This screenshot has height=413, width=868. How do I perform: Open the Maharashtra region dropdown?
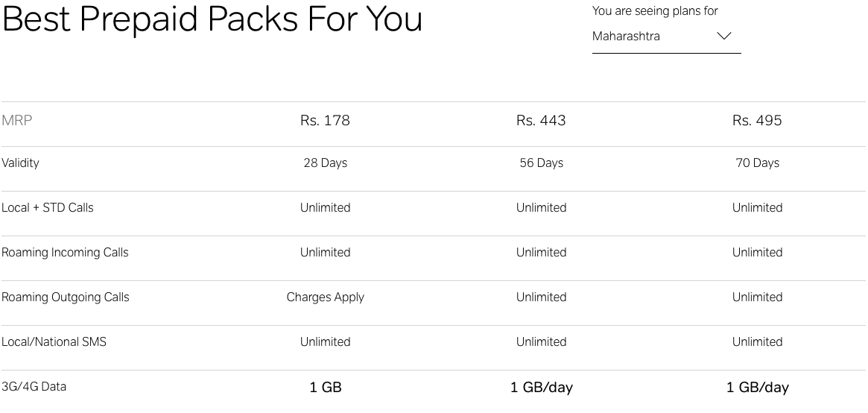(665, 37)
